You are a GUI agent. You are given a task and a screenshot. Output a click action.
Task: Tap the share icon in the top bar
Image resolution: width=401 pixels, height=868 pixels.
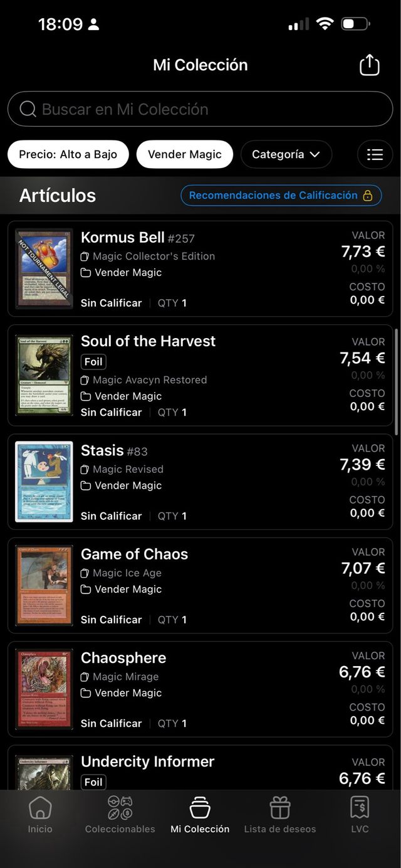point(369,65)
